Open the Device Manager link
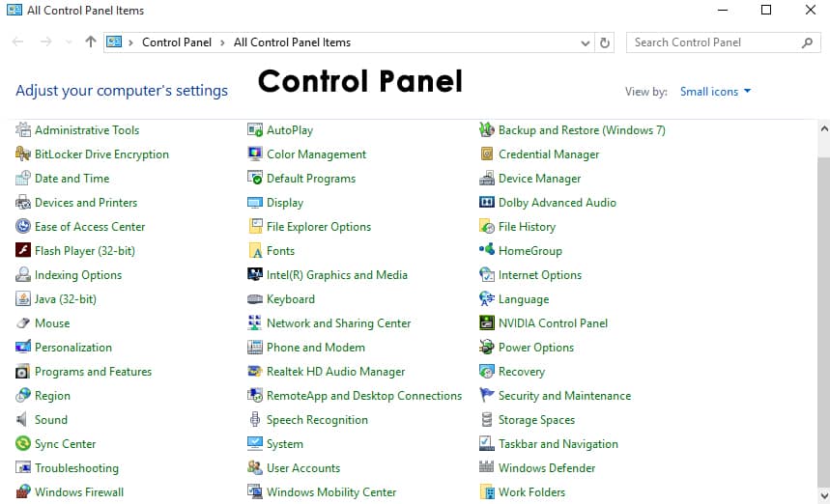Image resolution: width=830 pixels, height=504 pixels. (x=539, y=179)
